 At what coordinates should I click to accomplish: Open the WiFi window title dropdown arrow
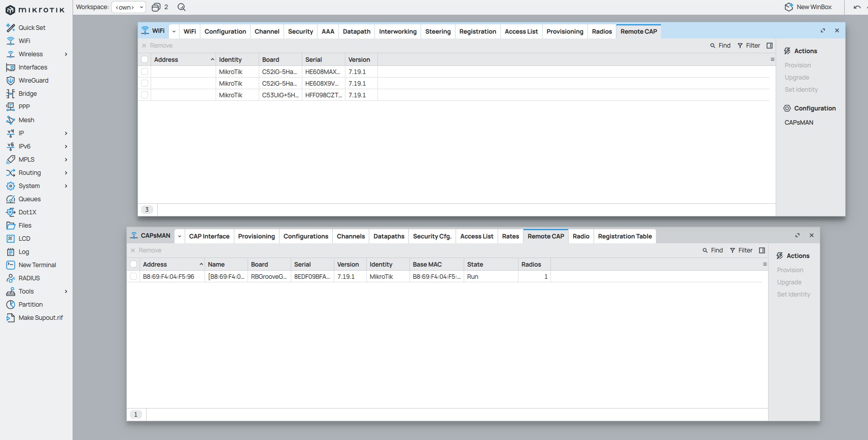[174, 31]
